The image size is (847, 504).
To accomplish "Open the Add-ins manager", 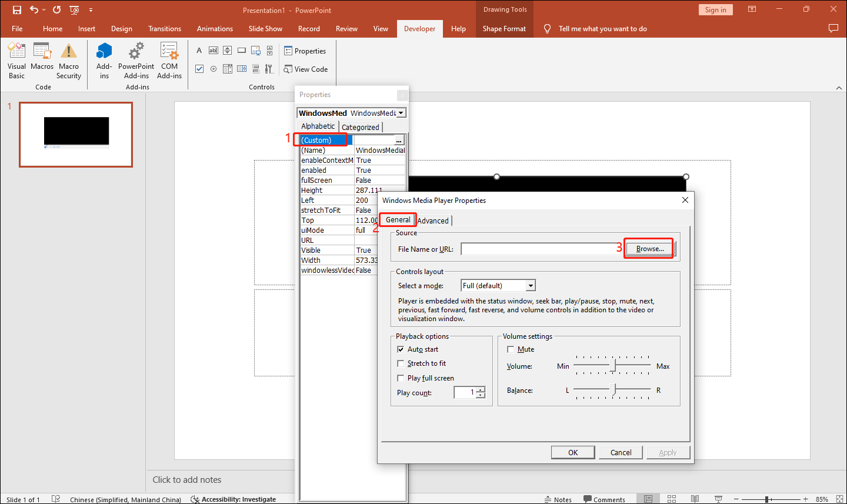I will coord(104,61).
